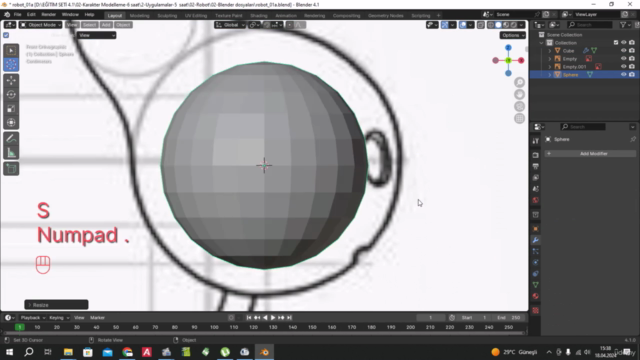The height and width of the screenshot is (360, 640).
Task: Open the View Layer properties tab
Action: click(536, 178)
